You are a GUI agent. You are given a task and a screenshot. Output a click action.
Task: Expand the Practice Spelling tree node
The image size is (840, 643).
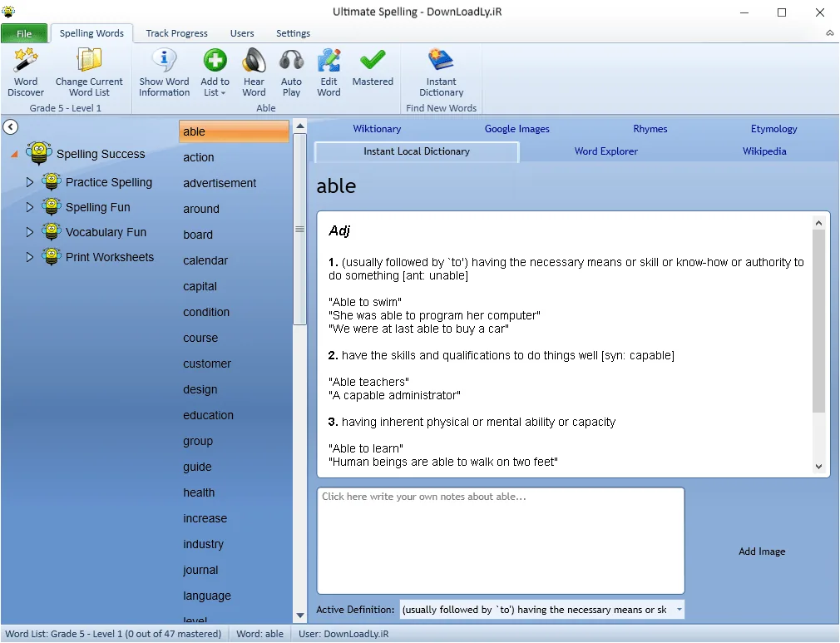point(30,182)
